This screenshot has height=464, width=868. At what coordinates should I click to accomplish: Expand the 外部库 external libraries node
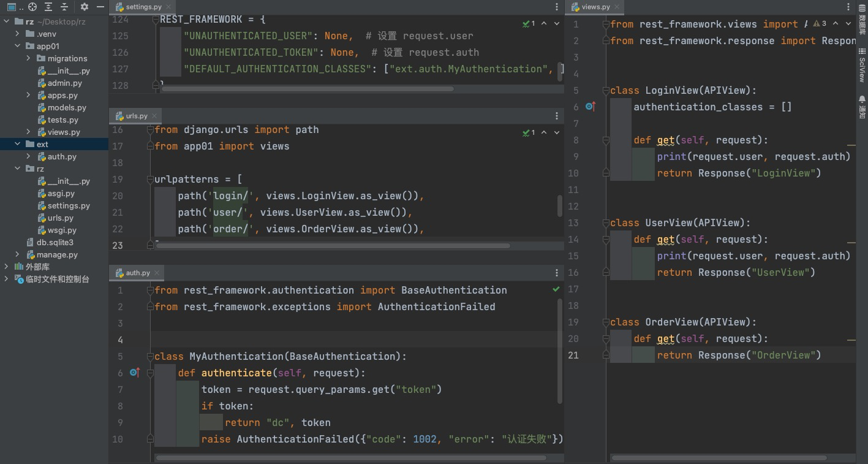(7, 267)
